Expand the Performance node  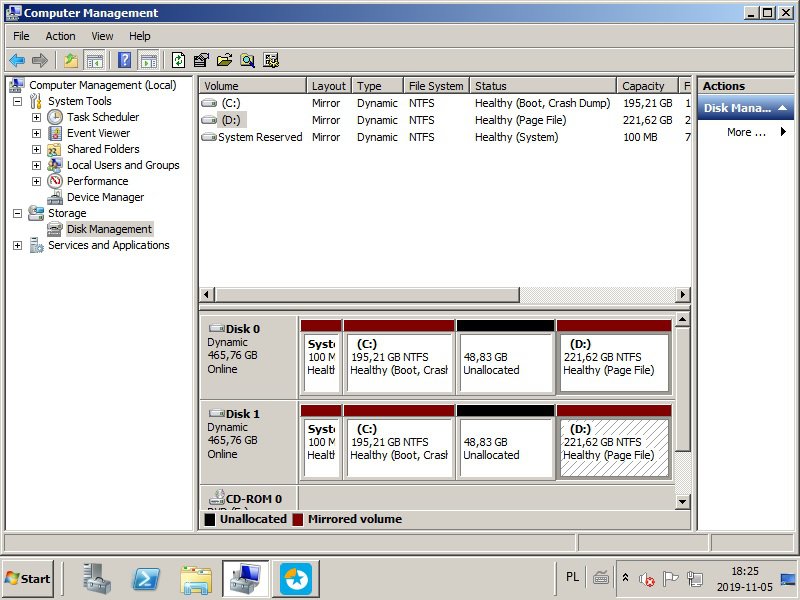[x=36, y=181]
